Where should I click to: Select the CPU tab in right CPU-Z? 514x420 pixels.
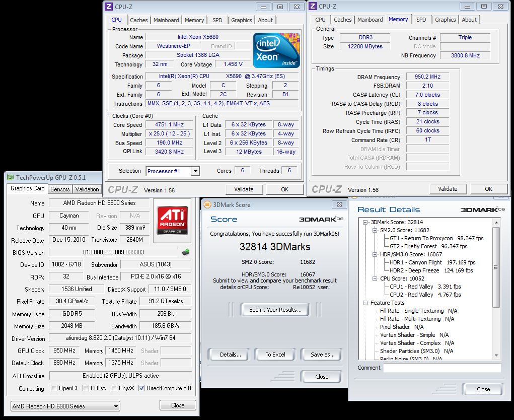(x=320, y=20)
